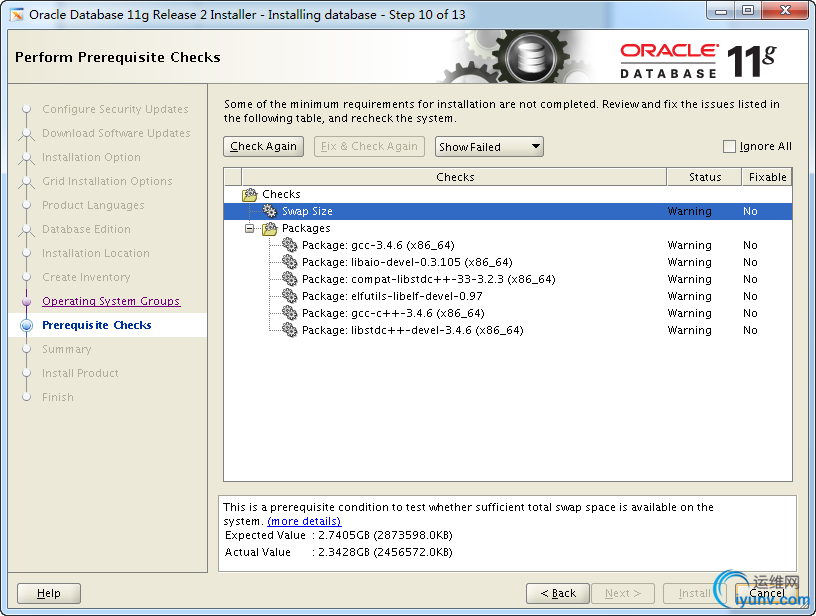Click the Checks column header
The width and height of the screenshot is (816, 616).
[x=454, y=177]
